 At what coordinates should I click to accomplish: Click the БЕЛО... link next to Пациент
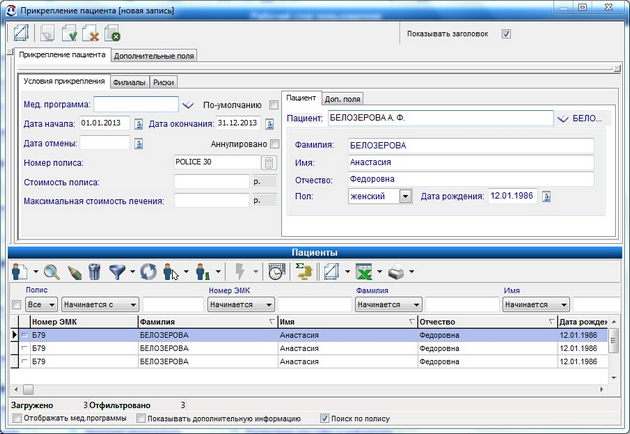(x=587, y=119)
